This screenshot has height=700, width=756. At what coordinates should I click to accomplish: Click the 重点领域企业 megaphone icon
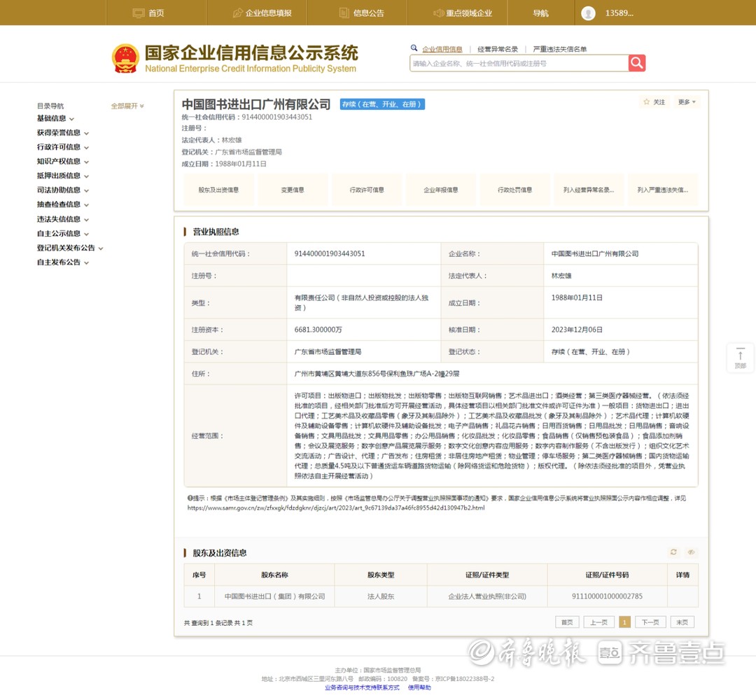(x=438, y=13)
